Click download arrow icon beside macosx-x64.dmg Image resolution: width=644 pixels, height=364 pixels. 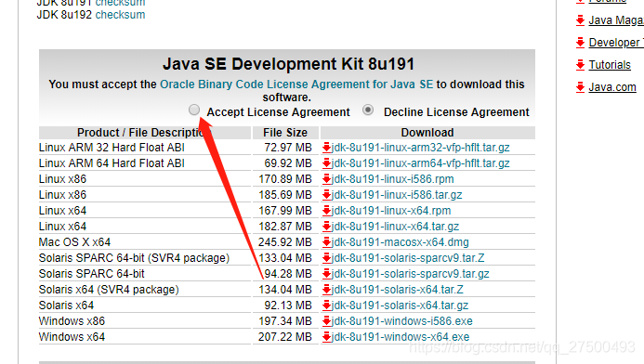[327, 242]
